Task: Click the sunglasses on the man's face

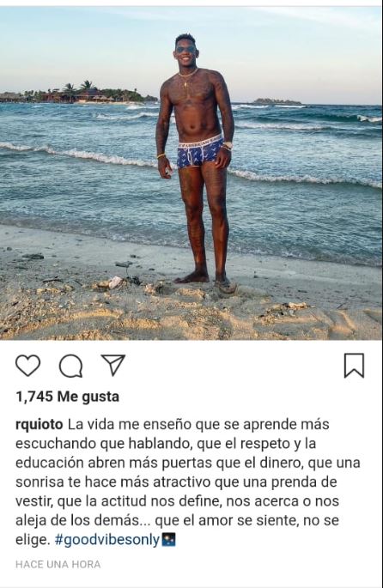Action: (186, 50)
